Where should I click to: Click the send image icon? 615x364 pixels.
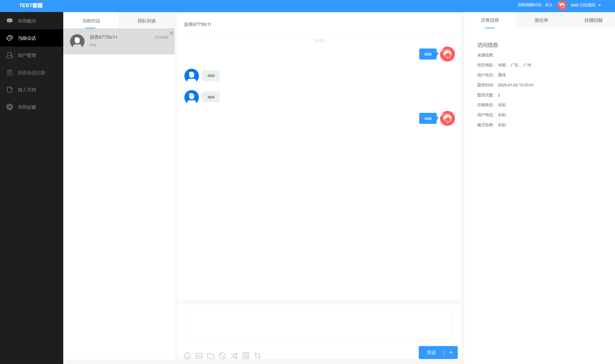pos(199,355)
